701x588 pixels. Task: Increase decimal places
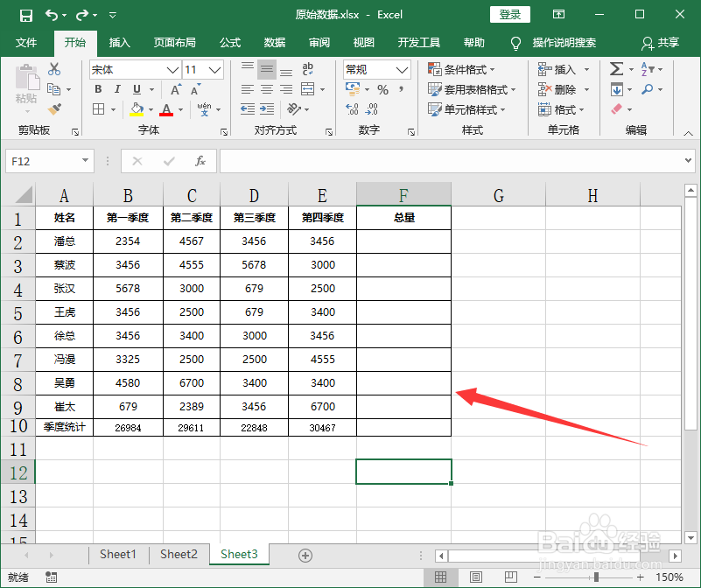[x=353, y=109]
